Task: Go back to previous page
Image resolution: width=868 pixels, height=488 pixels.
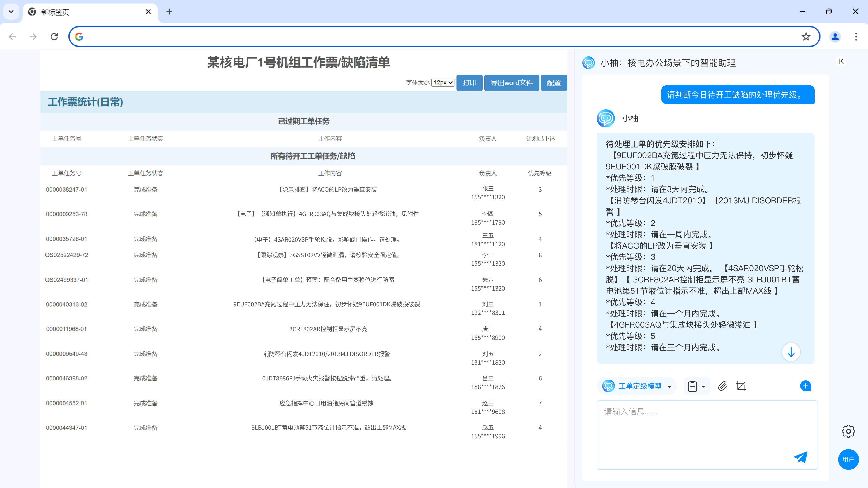Action: tap(12, 36)
